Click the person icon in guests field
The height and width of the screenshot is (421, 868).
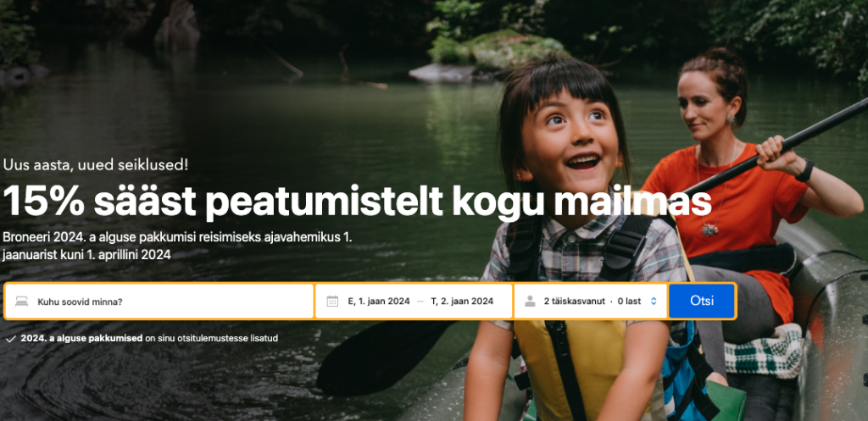point(530,301)
